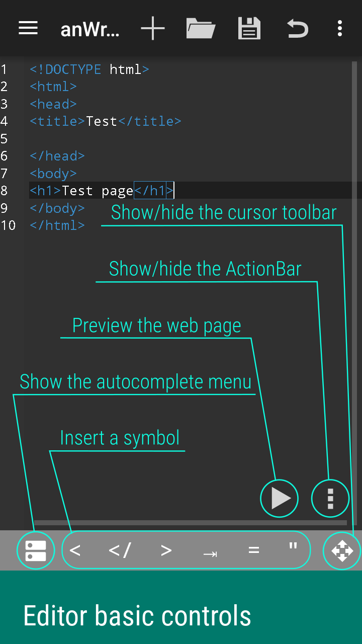362x644 pixels.
Task: Place the cursor on the title line
Action: coord(106,121)
